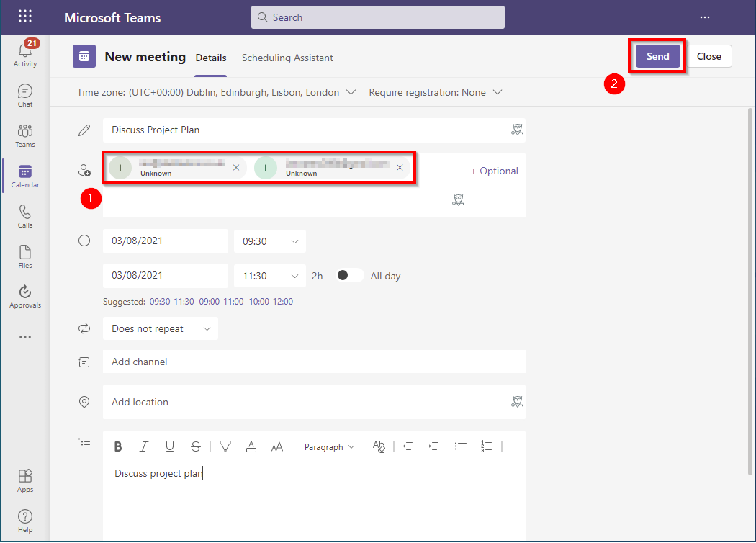Screen dimensions: 756x543
Task: Switch to the Details tab
Action: pos(211,58)
